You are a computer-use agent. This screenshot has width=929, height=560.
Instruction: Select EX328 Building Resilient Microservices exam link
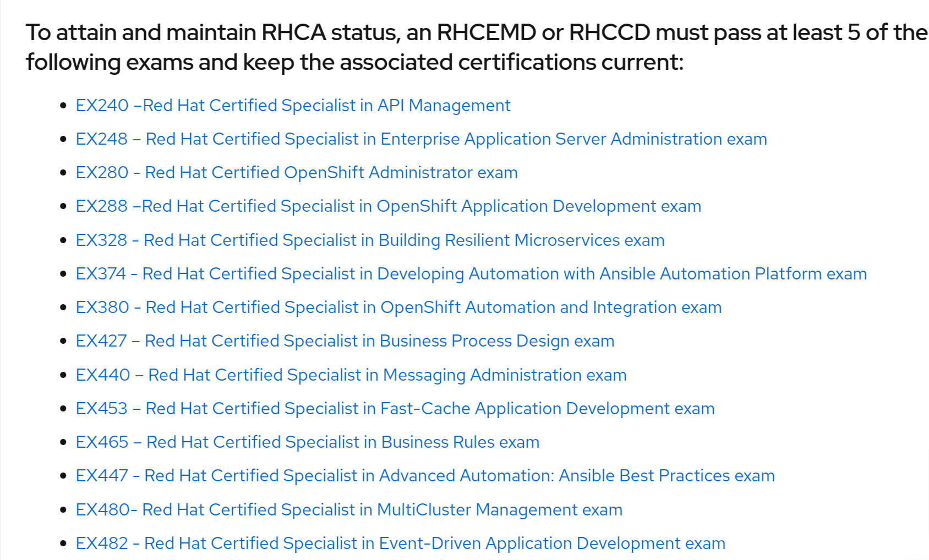point(370,240)
